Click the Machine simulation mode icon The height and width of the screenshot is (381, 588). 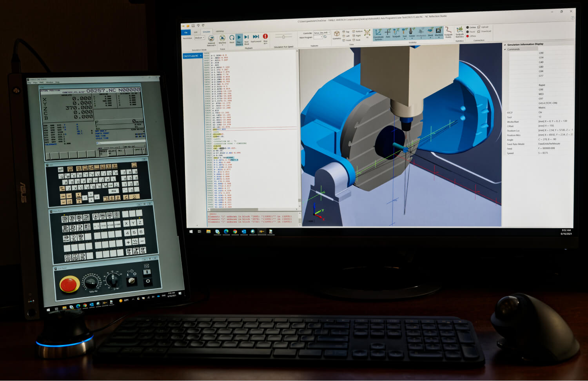click(x=222, y=37)
